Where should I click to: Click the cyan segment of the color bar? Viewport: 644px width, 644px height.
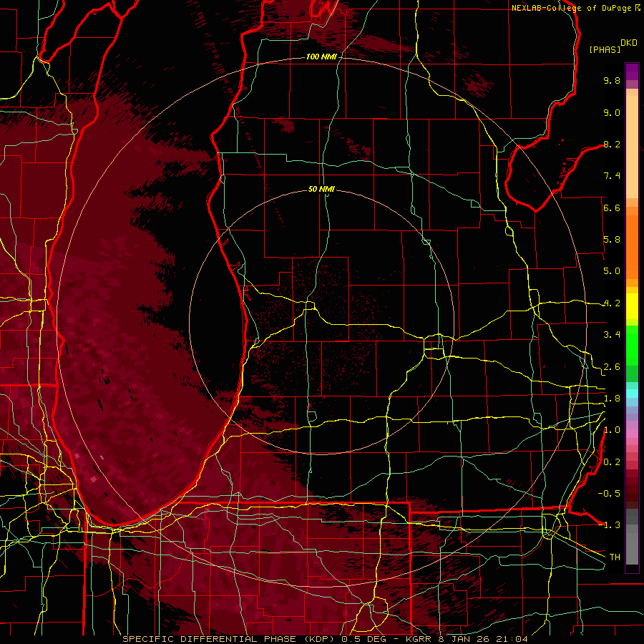632,393
